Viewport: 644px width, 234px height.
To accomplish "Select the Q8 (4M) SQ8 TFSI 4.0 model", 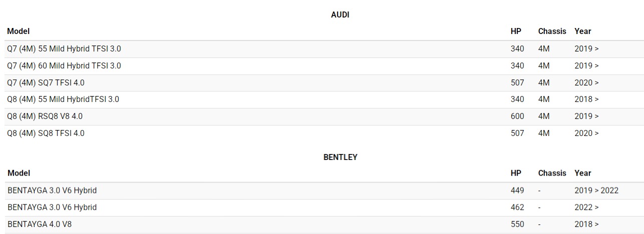I will 46,133.
